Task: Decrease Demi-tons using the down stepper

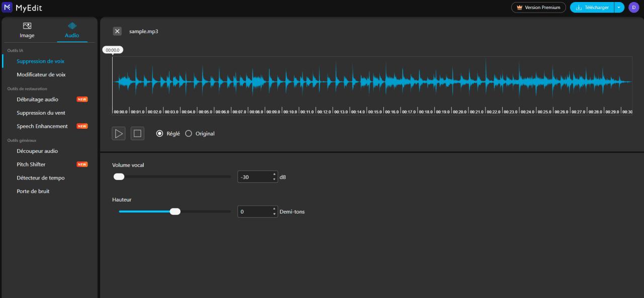Action: click(x=273, y=214)
